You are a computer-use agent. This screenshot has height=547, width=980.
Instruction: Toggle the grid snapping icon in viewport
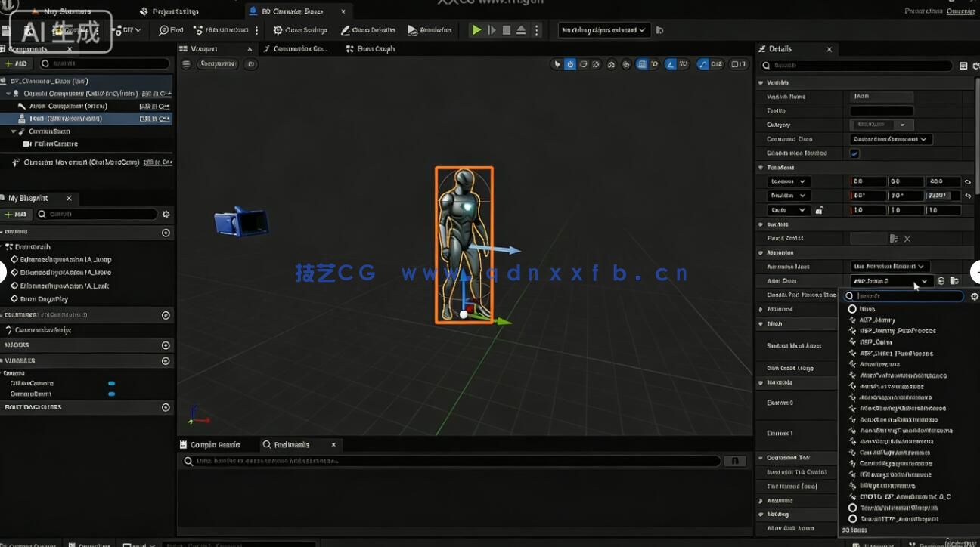pos(641,64)
